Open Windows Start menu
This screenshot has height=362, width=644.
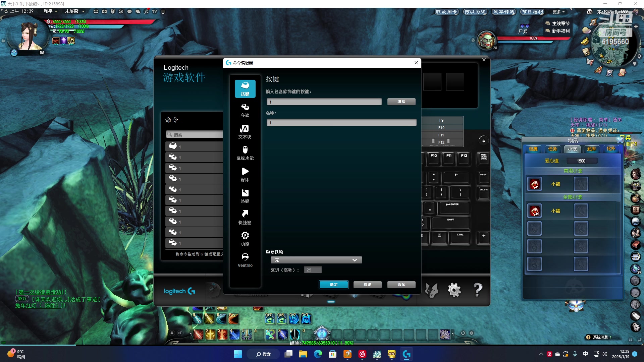tap(238, 354)
